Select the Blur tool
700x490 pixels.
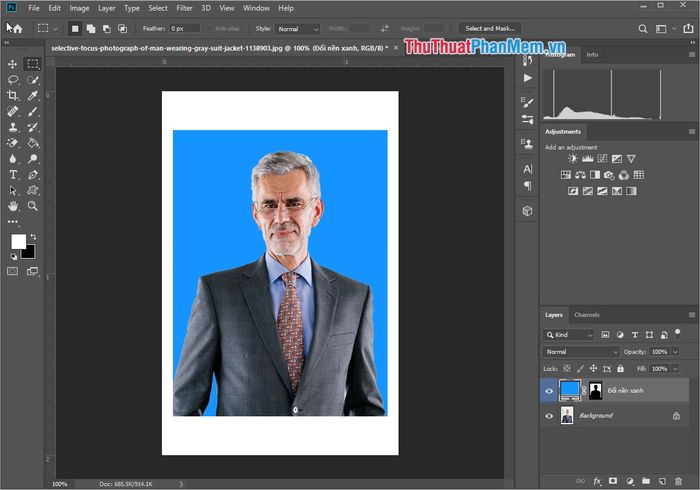(12, 159)
